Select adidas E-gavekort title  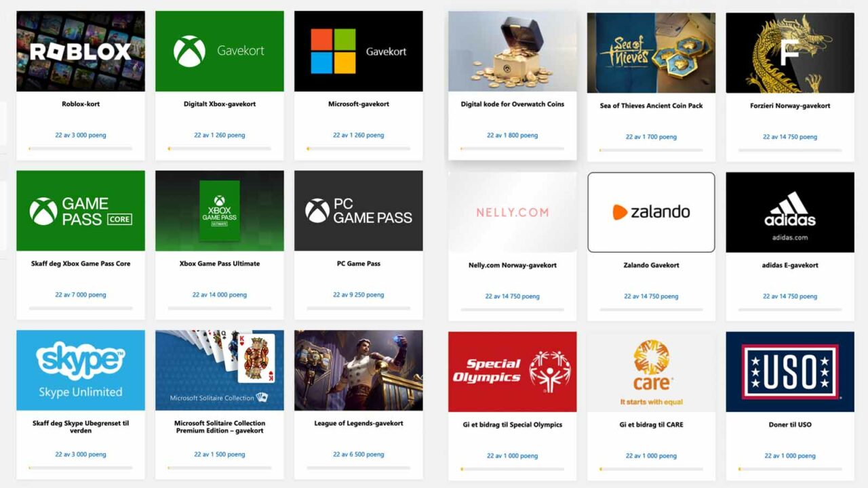click(790, 265)
